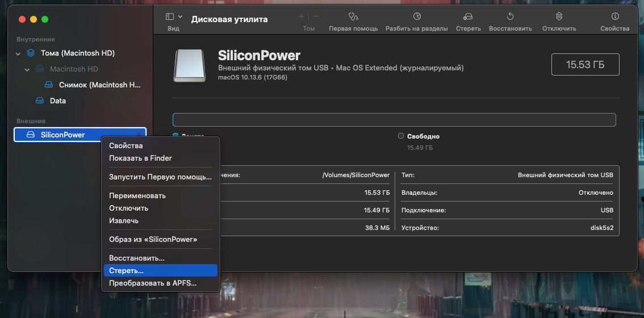The width and height of the screenshot is (644, 318).
Task: Collapse the Тома (Macintosh HD) group
Action: click(x=18, y=53)
